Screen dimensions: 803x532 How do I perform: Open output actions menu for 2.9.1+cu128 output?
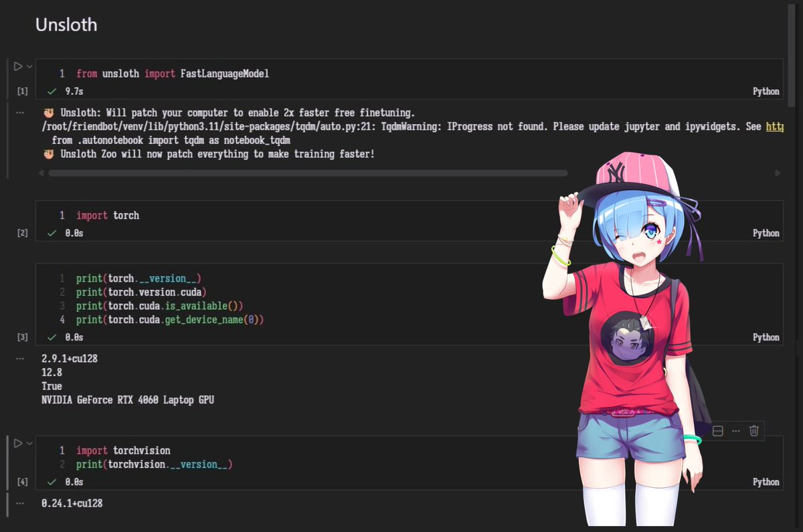19,358
